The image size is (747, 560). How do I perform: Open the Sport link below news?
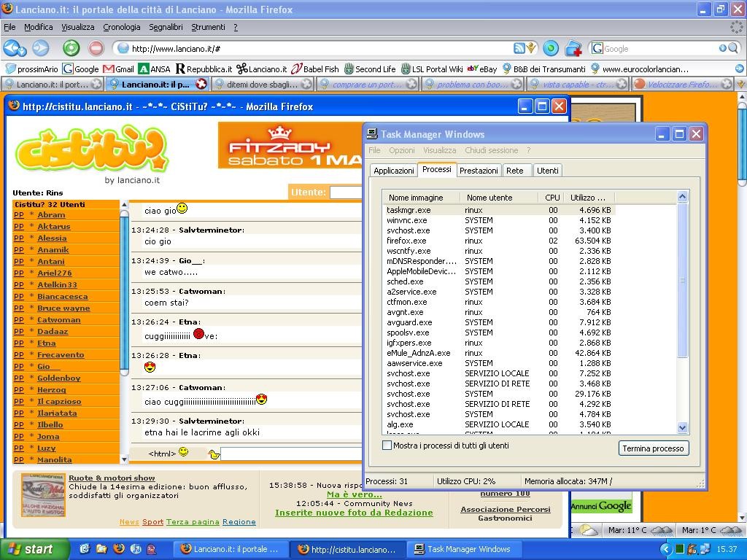[x=152, y=522]
